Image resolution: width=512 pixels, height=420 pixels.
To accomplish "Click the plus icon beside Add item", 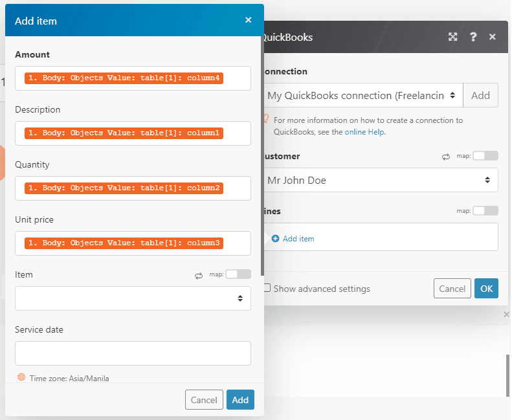I will tap(275, 239).
